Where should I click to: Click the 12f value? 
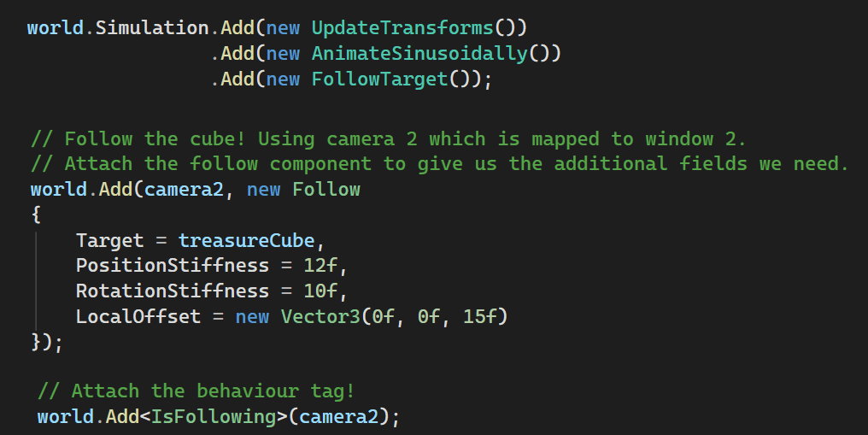click(x=325, y=266)
